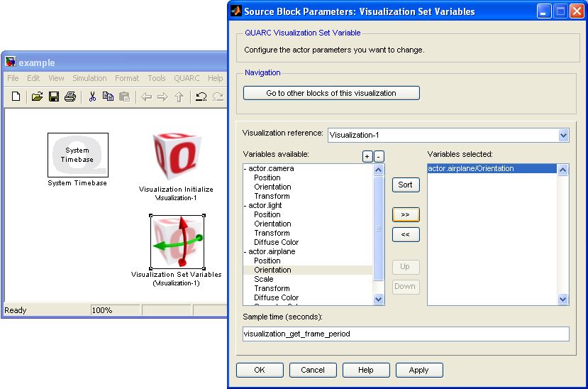This screenshot has height=389, width=588.
Task: Select Position under actor.light
Action: [267, 214]
